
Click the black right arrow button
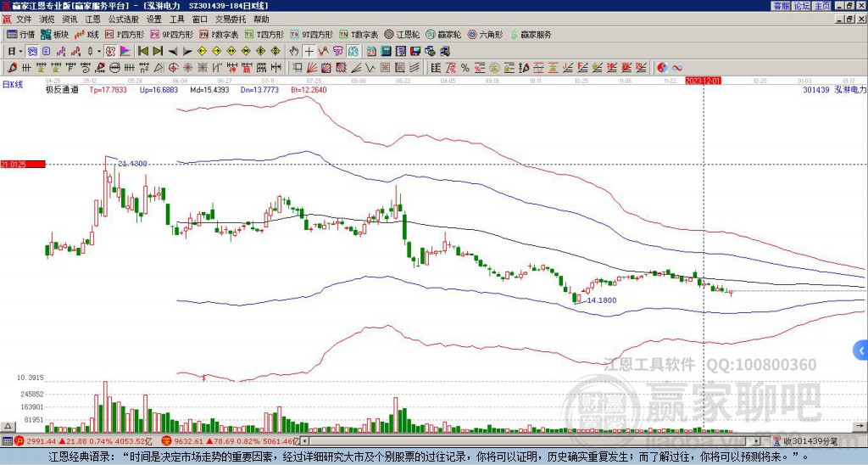187,52
